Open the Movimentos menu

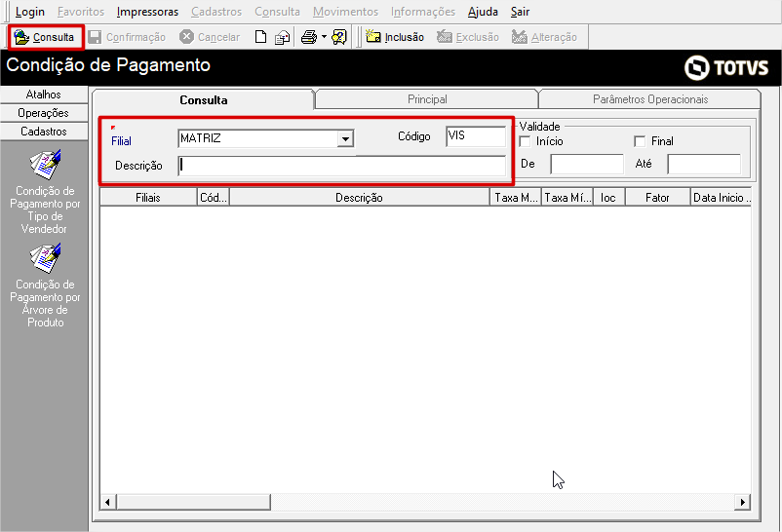345,12
